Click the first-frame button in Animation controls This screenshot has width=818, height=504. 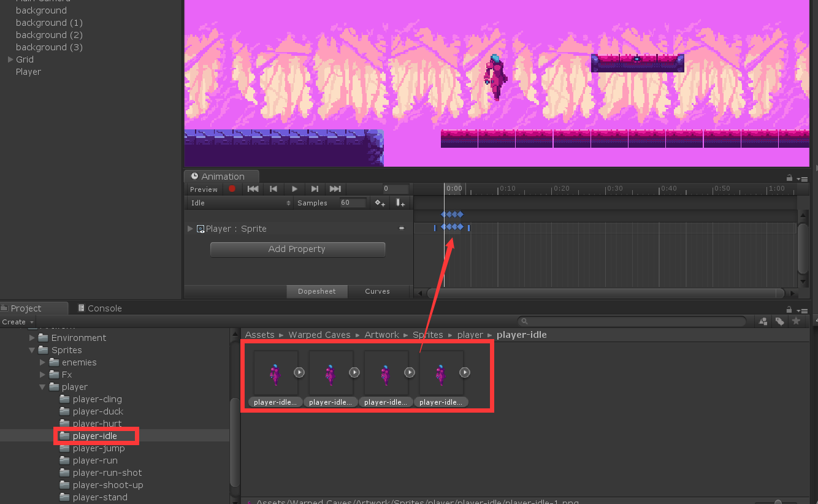(x=253, y=189)
